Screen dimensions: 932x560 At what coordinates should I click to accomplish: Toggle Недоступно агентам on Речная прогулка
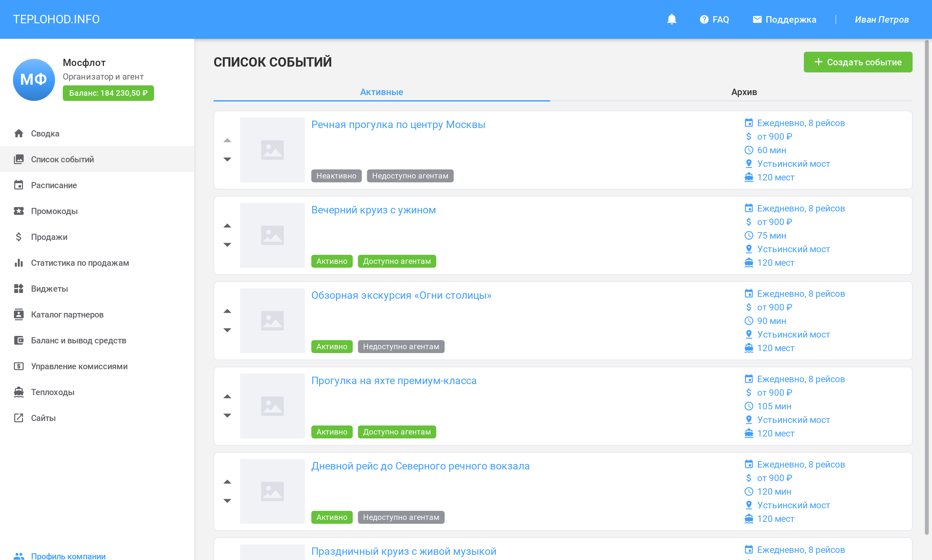pos(410,176)
